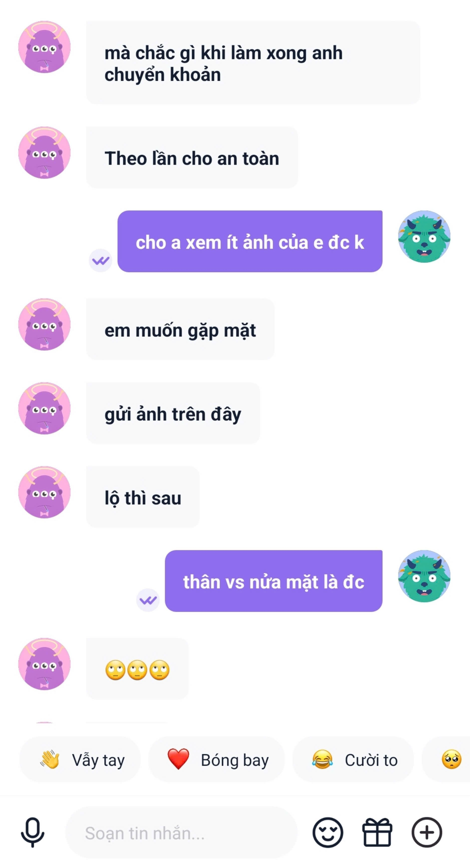
Task: Open the gift box icon
Action: click(377, 832)
